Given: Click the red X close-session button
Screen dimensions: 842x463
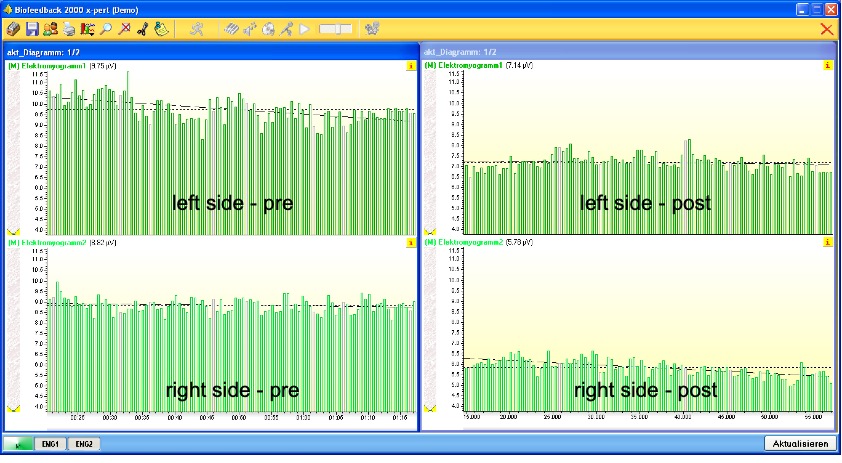Looking at the screenshot, I should 826,29.
